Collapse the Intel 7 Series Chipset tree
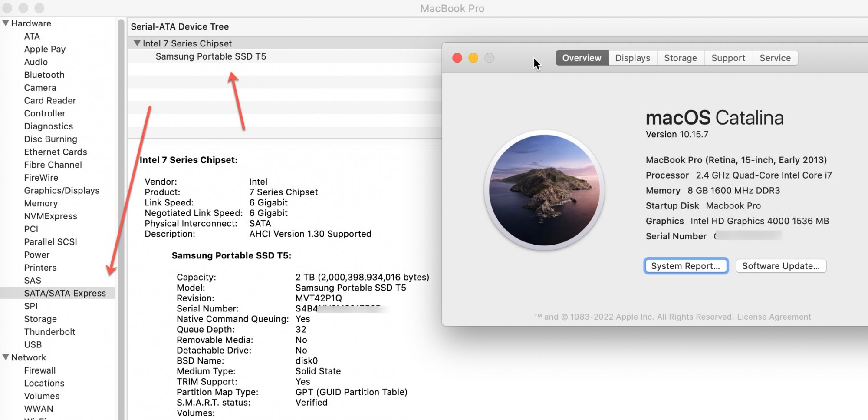This screenshot has height=420, width=868. [137, 43]
